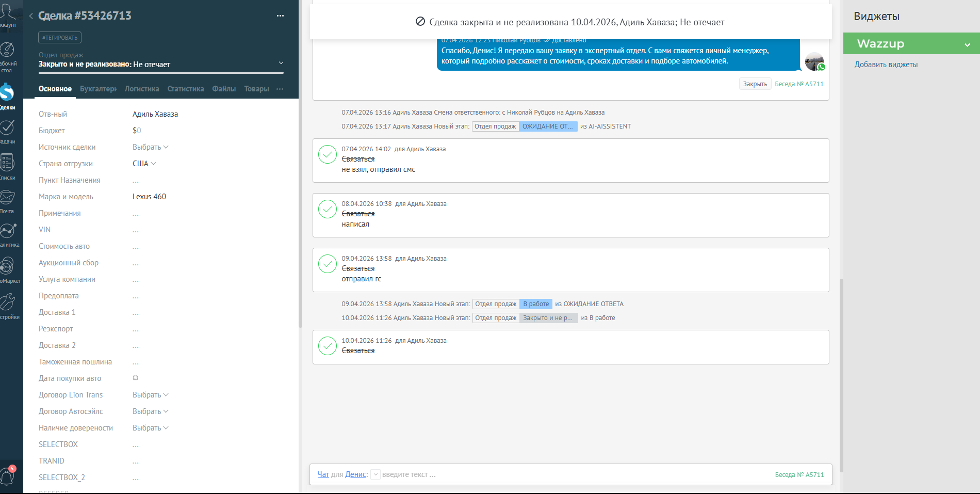Edit the Марка и модель Lexus 460 field
Viewport: 980px width, 494px height.
149,197
